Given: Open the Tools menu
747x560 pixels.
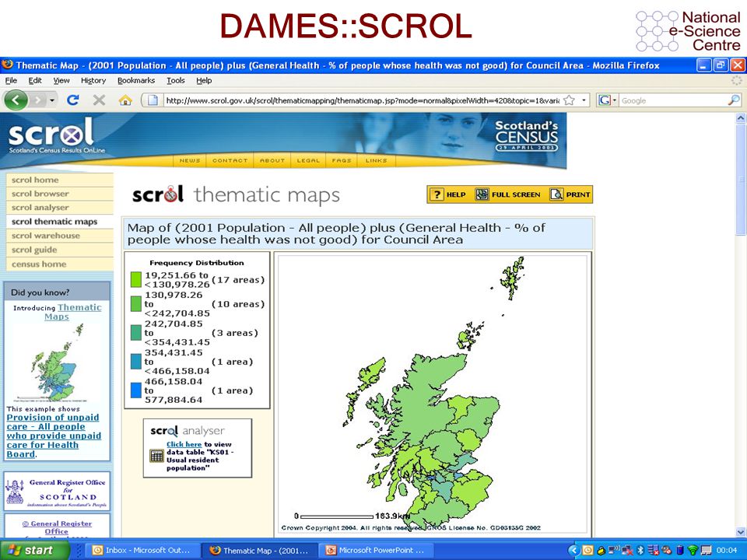Looking at the screenshot, I should click(x=175, y=80).
